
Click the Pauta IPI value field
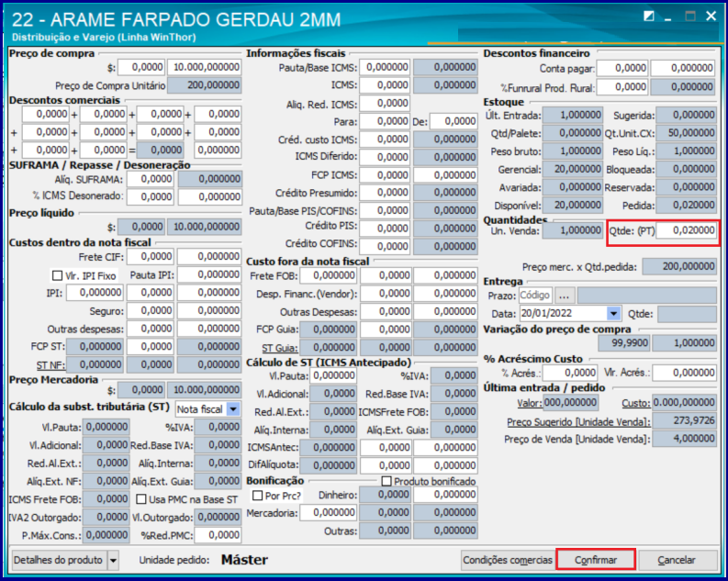tap(209, 274)
